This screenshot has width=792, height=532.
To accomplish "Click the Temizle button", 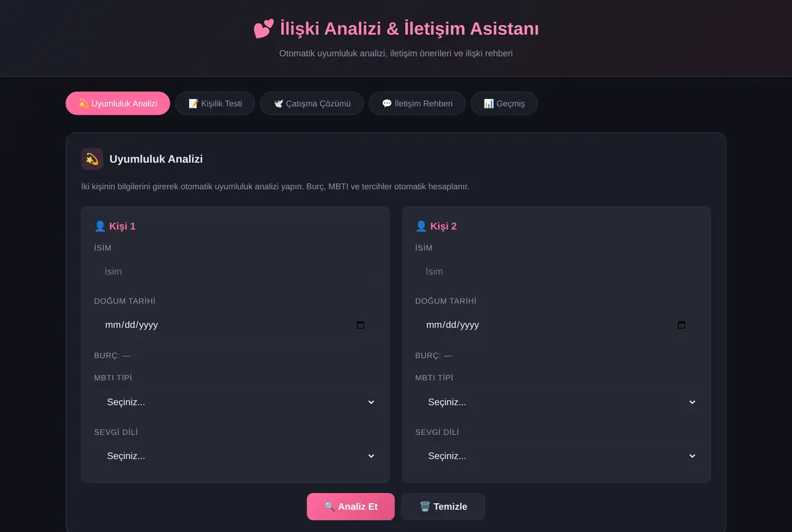I will click(443, 507).
